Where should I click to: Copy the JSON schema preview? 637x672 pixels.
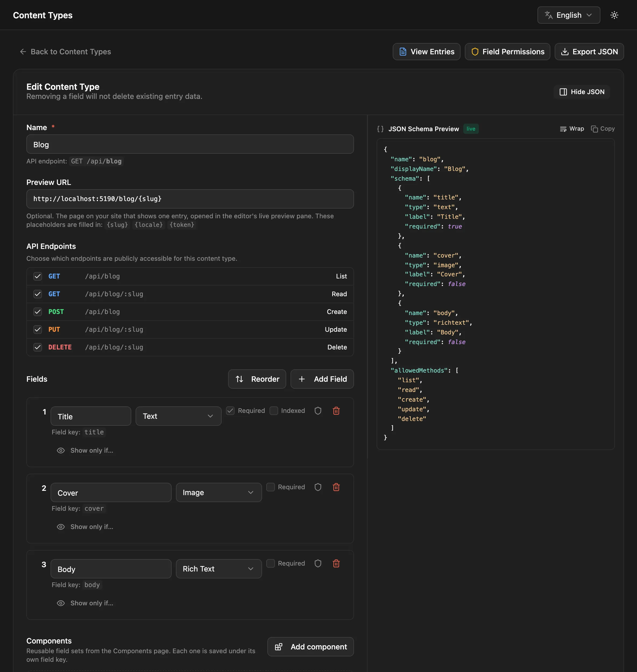pyautogui.click(x=603, y=128)
